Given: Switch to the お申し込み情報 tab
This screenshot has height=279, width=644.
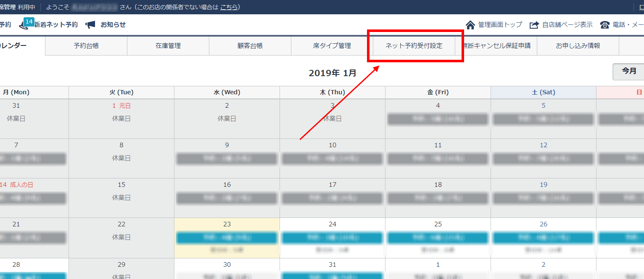Looking at the screenshot, I should [x=578, y=46].
